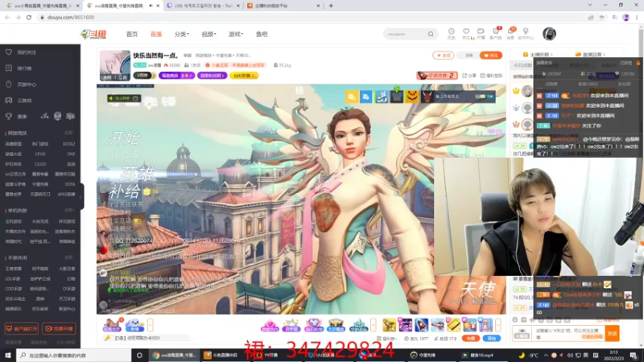Send the airplane gift icon
Screen dimensions: 644x362
437,325
